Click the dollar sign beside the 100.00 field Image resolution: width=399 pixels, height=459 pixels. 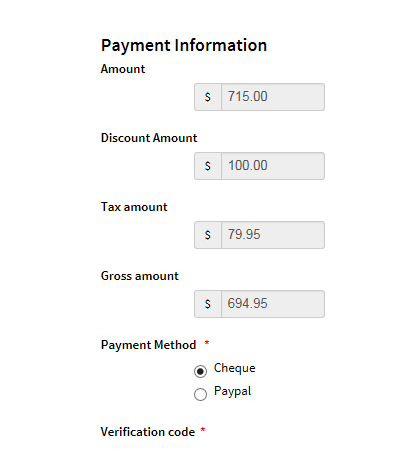point(208,166)
